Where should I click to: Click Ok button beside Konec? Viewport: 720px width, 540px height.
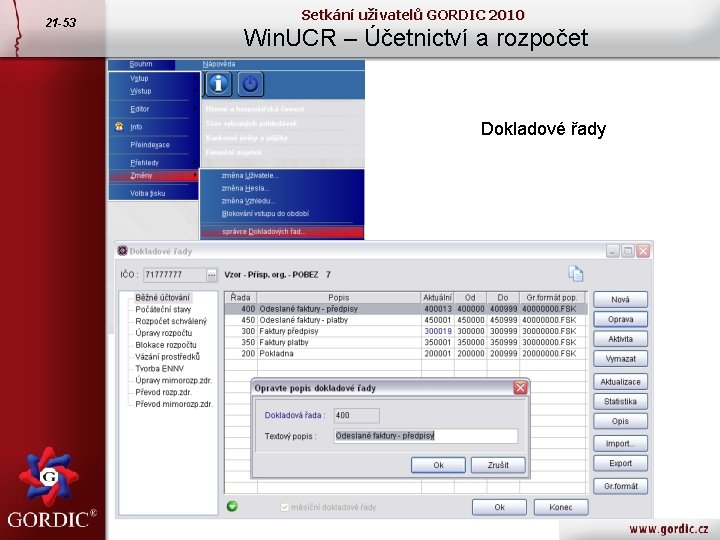point(499,507)
